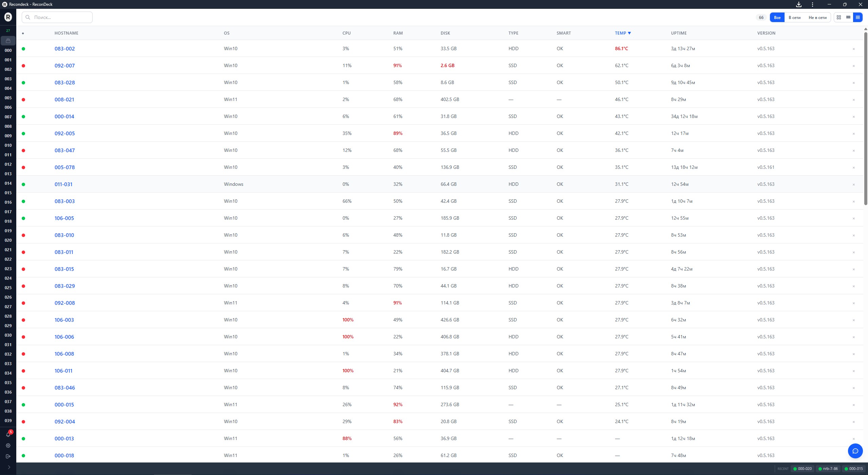Log out using the sidebar exit icon
This screenshot has width=868, height=475.
[8, 457]
